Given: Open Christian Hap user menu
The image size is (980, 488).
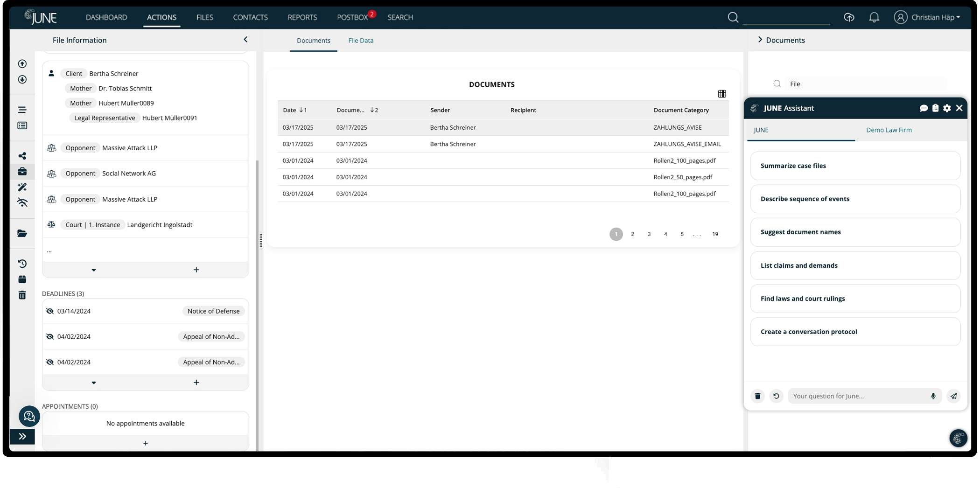Looking at the screenshot, I should pos(927,17).
